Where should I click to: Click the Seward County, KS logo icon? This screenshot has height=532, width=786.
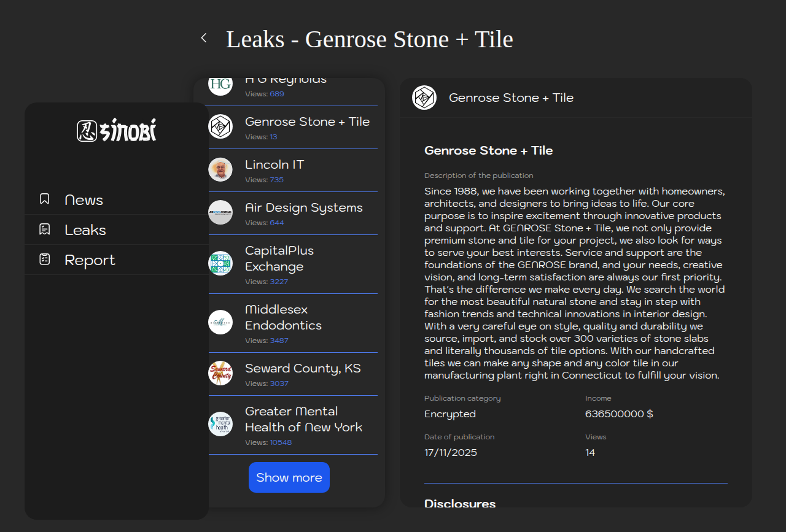[x=220, y=373]
